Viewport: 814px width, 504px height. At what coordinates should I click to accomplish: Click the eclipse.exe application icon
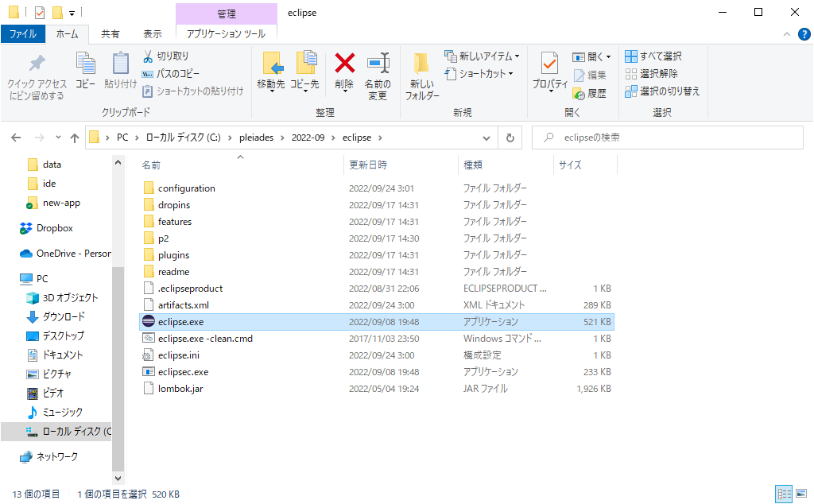149,321
